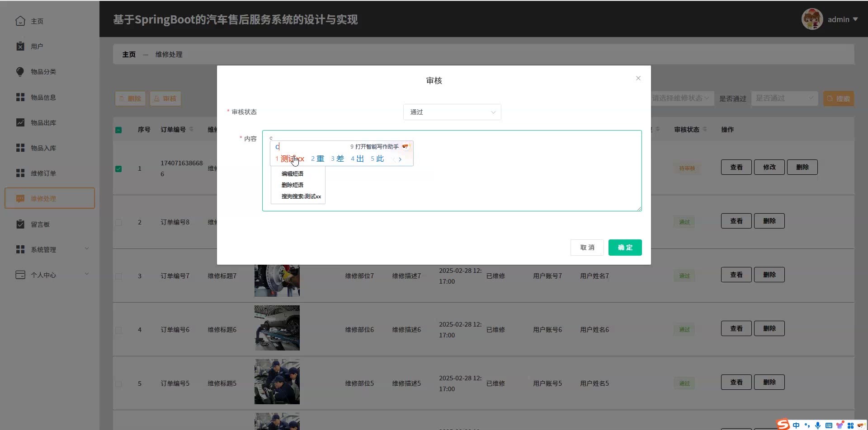Click the home icon in the sidebar
This screenshot has height=430, width=868.
20,21
